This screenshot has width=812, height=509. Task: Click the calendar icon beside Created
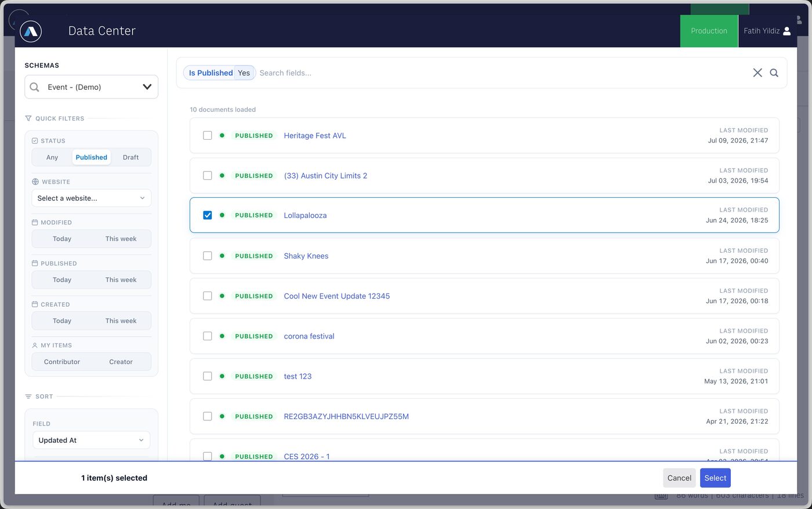(35, 304)
